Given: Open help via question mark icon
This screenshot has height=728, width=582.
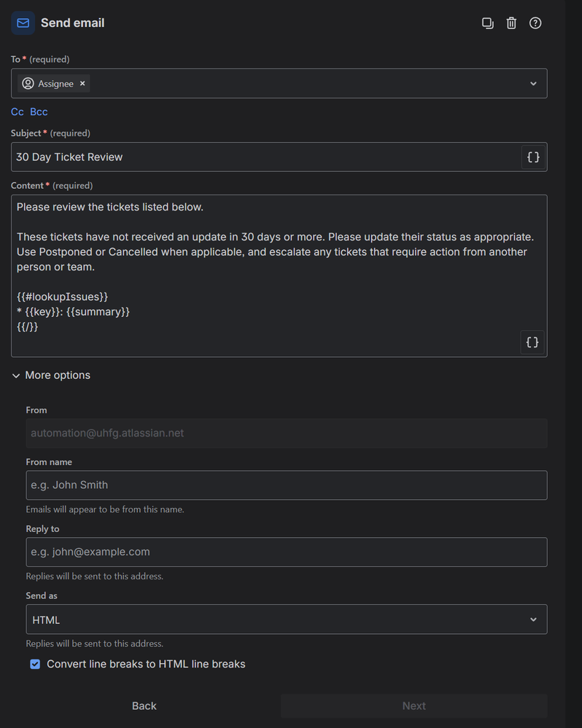Looking at the screenshot, I should tap(535, 23).
